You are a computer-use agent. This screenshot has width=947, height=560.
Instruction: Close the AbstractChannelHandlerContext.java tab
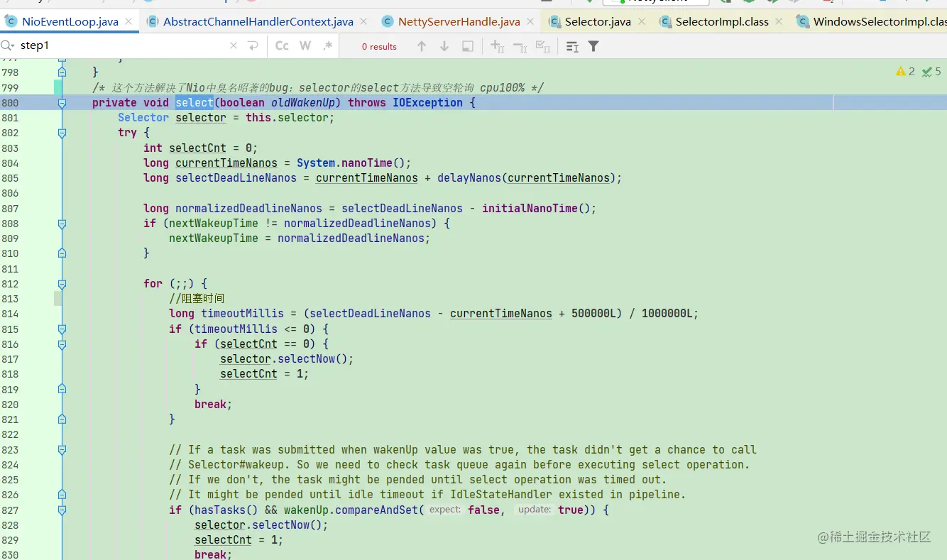tap(363, 21)
